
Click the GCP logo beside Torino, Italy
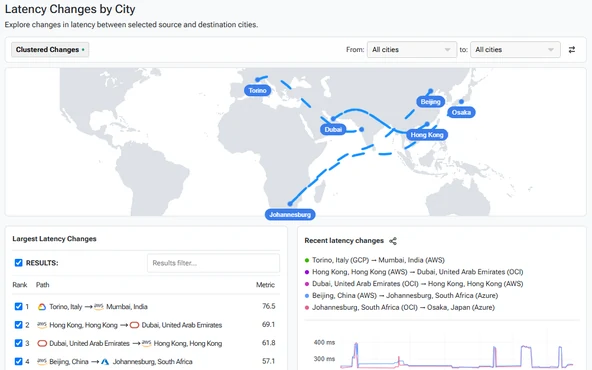[42, 307]
